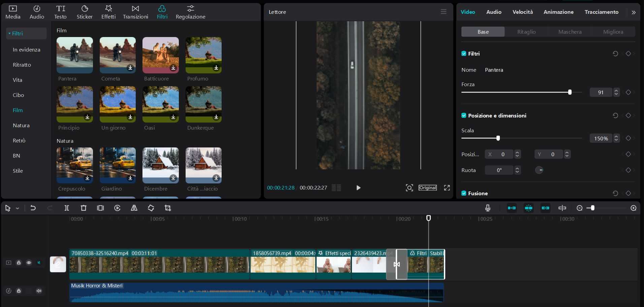644x307 pixels.
Task: Rotate the selected clip
Action: pos(151,208)
